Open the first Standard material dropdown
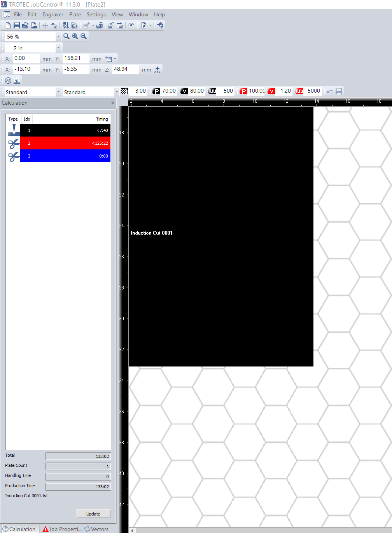 click(58, 92)
